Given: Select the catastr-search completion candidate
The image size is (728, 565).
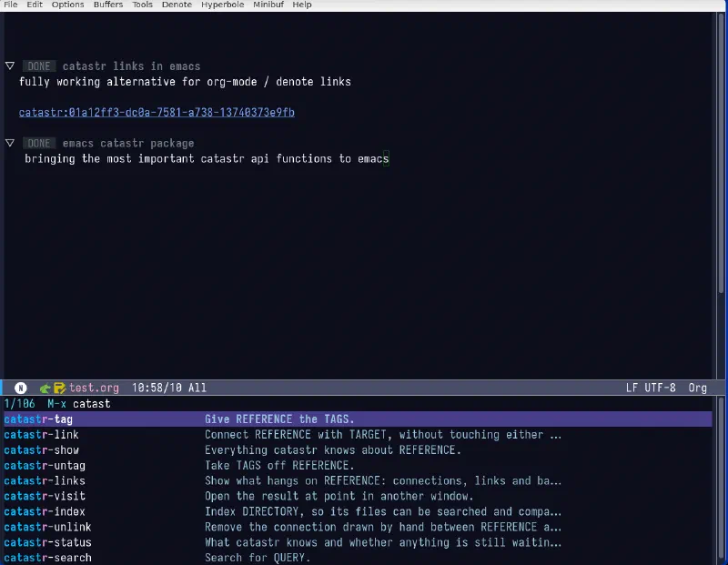Looking at the screenshot, I should (358, 558).
